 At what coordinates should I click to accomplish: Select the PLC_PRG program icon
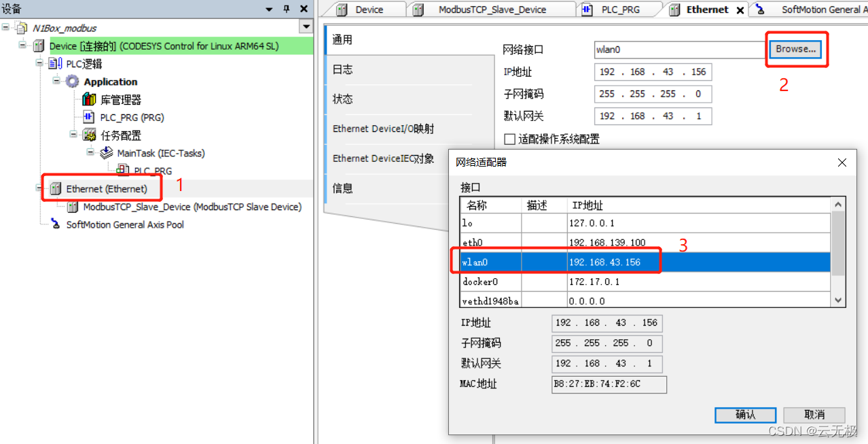(x=89, y=116)
